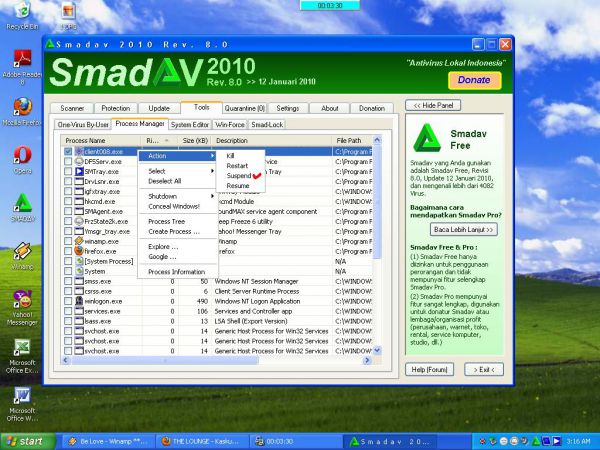Click the winlogon.exe process icon
Viewport: 600px width, 450px height.
pyautogui.click(x=79, y=301)
